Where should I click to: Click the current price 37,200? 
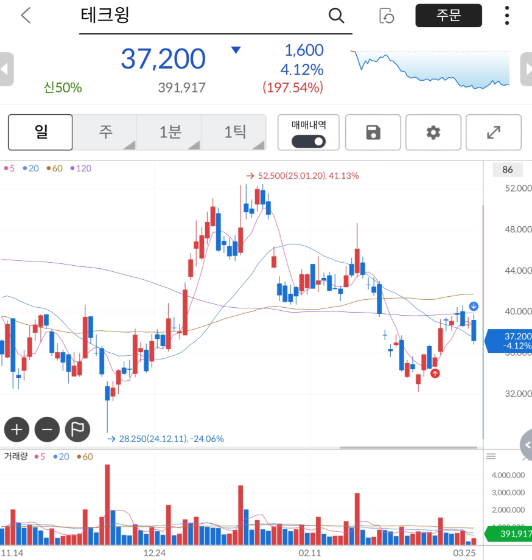click(163, 59)
